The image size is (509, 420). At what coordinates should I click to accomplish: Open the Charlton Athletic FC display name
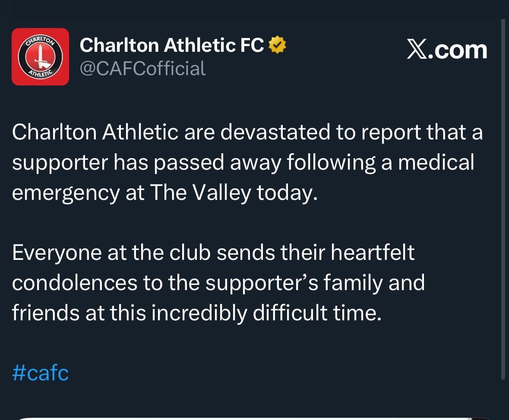coord(172,45)
